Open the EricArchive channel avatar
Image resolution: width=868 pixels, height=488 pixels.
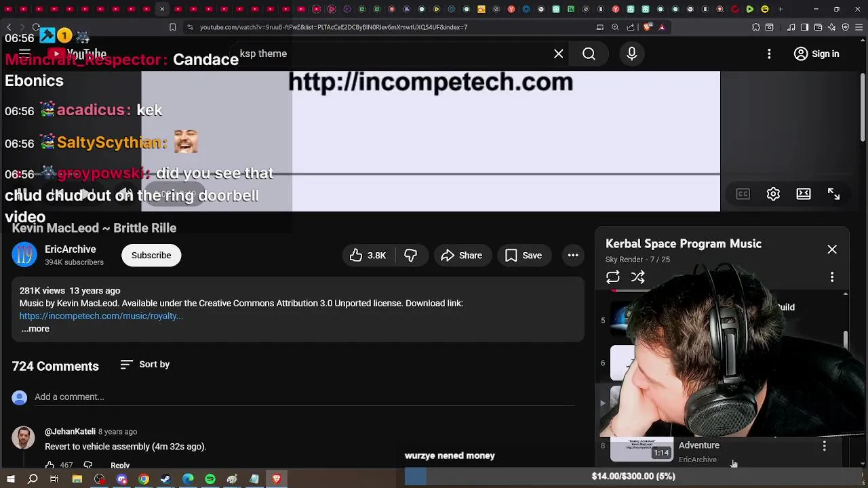point(24,256)
